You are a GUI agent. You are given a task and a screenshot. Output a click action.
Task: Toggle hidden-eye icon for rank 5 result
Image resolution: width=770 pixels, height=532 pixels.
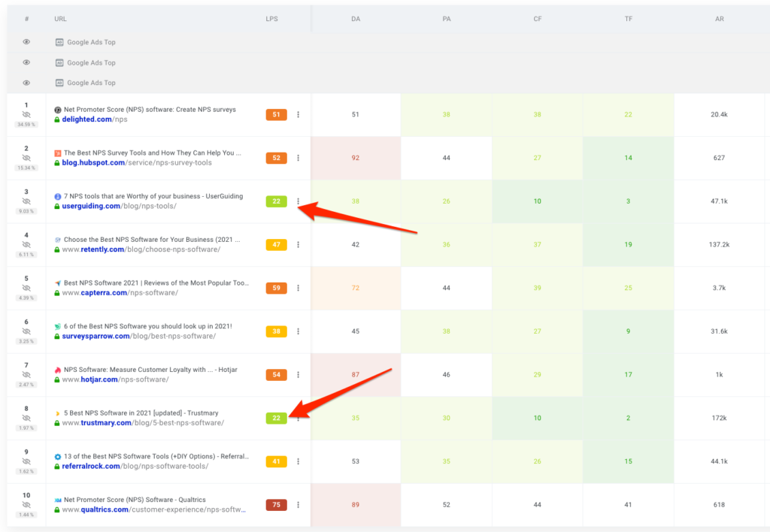26,288
